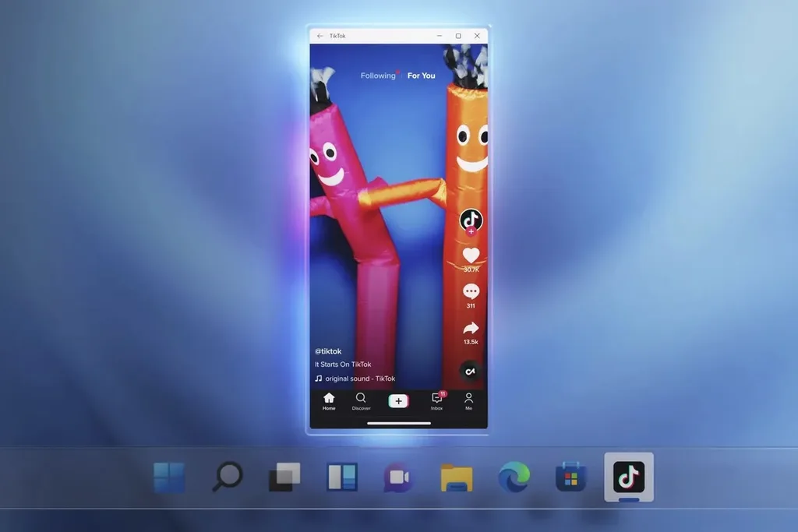
Task: Open the Windows Start menu
Action: click(x=169, y=477)
